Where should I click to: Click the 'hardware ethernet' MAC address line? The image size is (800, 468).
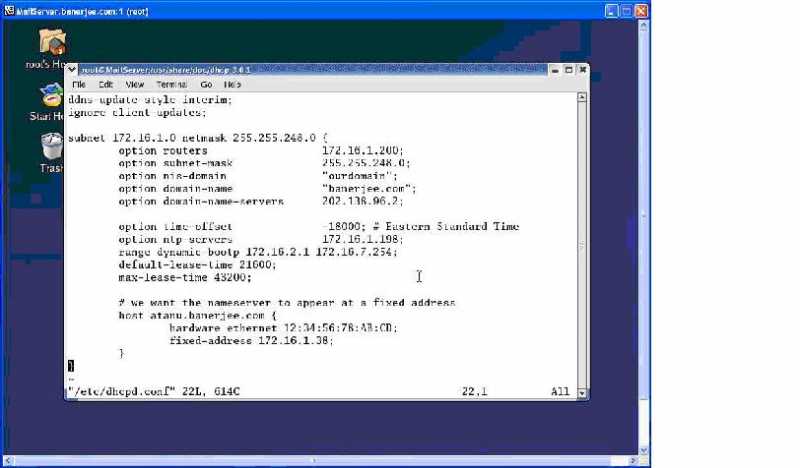tap(283, 328)
